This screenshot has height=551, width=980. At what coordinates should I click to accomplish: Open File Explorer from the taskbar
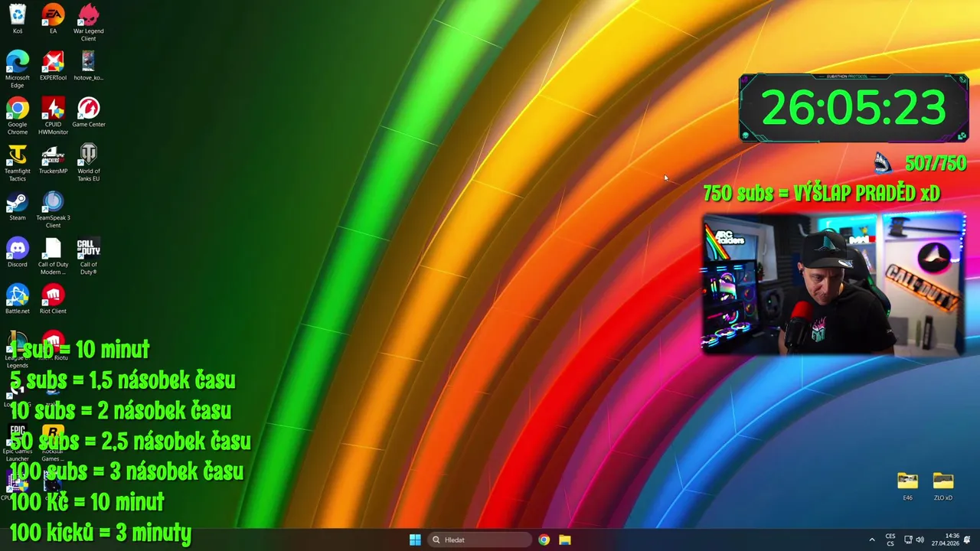pos(565,540)
